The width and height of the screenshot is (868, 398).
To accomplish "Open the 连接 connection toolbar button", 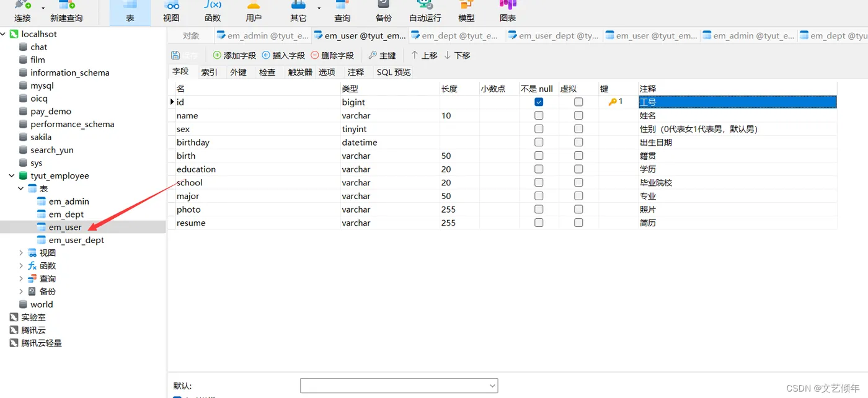I will click(22, 12).
